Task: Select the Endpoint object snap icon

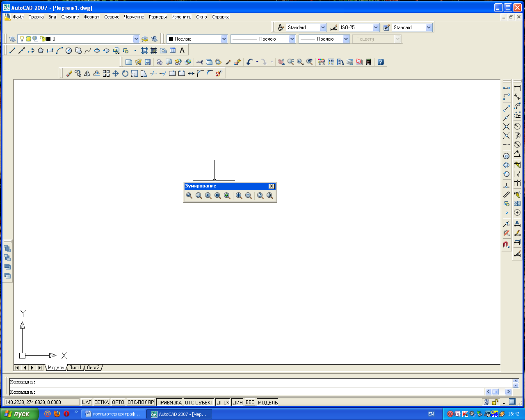Action: 507,108
